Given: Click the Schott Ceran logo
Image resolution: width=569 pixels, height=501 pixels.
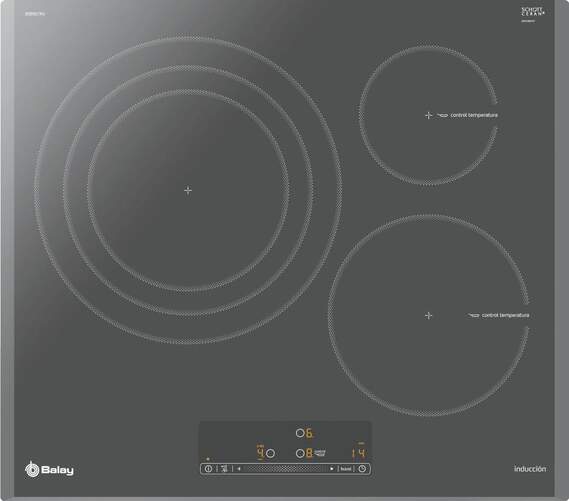Looking at the screenshot, I should [532, 12].
